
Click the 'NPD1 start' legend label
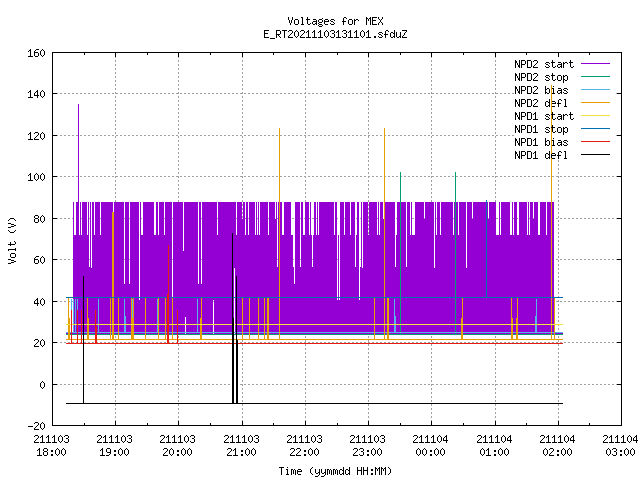click(x=544, y=116)
